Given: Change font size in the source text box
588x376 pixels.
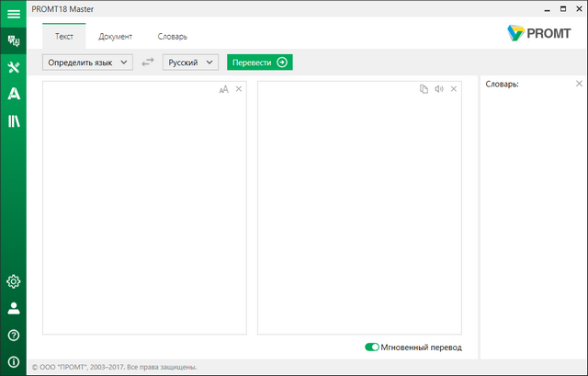Looking at the screenshot, I should click(223, 89).
